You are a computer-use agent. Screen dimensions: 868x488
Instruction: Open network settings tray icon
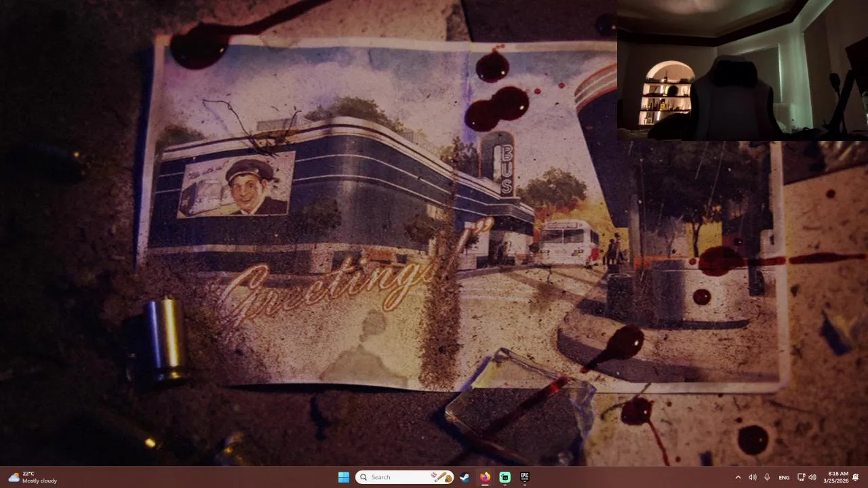[x=801, y=477]
